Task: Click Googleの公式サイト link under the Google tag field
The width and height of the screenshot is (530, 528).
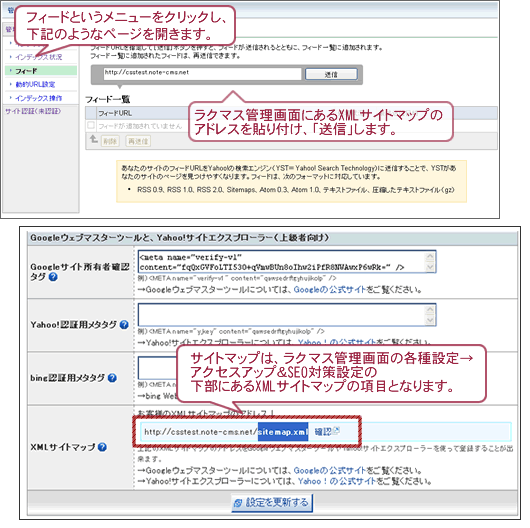Action: coord(330,290)
